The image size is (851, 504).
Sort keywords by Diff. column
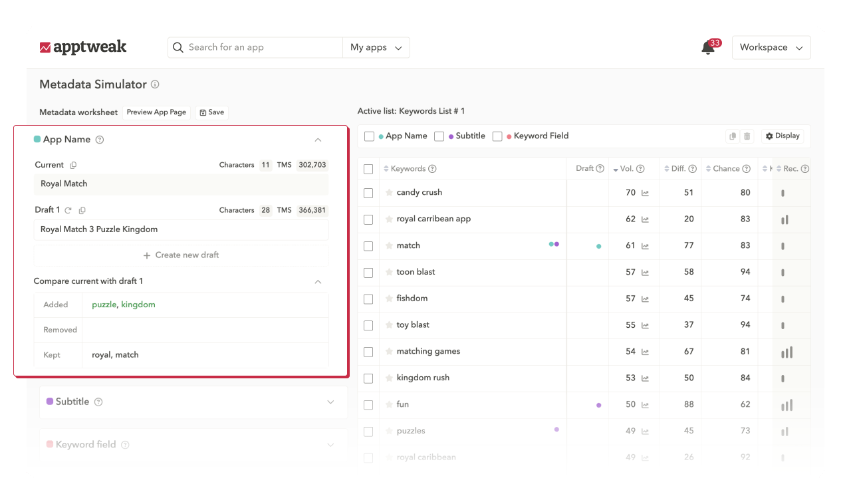click(677, 169)
